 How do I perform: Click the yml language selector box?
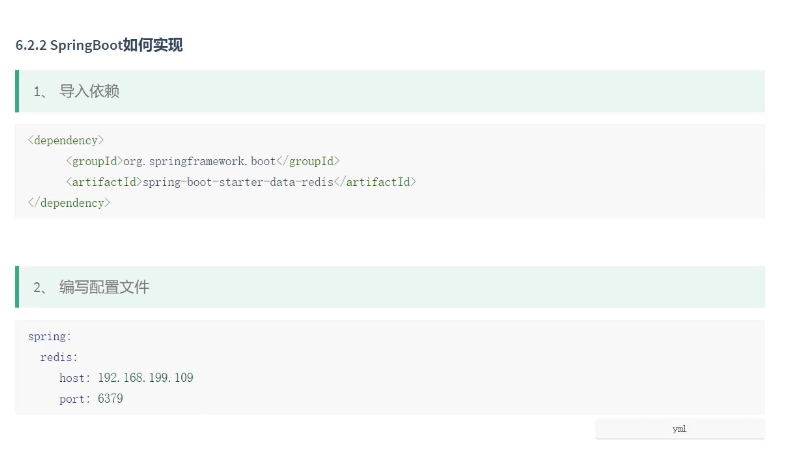coord(680,429)
